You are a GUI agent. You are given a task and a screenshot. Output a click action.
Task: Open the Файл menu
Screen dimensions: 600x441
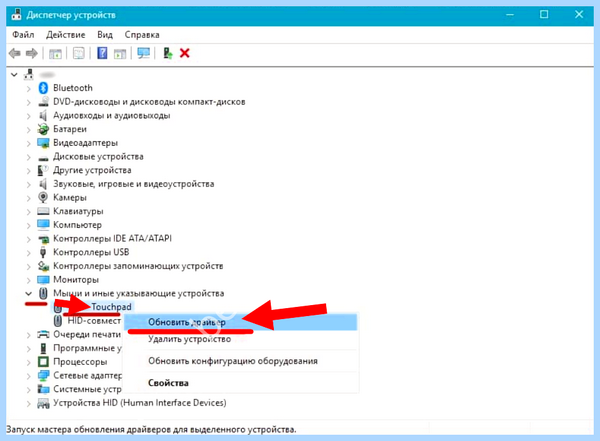point(23,35)
